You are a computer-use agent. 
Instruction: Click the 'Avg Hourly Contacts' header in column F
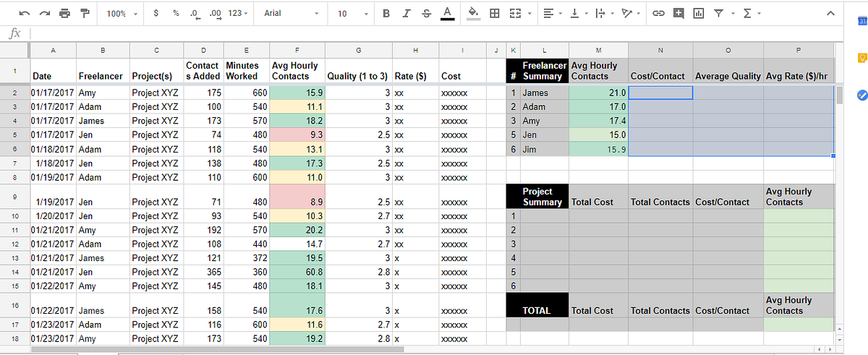pos(297,71)
